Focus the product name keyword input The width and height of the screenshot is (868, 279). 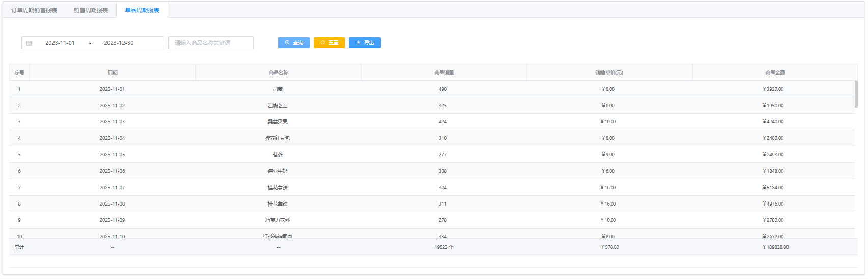pyautogui.click(x=210, y=43)
